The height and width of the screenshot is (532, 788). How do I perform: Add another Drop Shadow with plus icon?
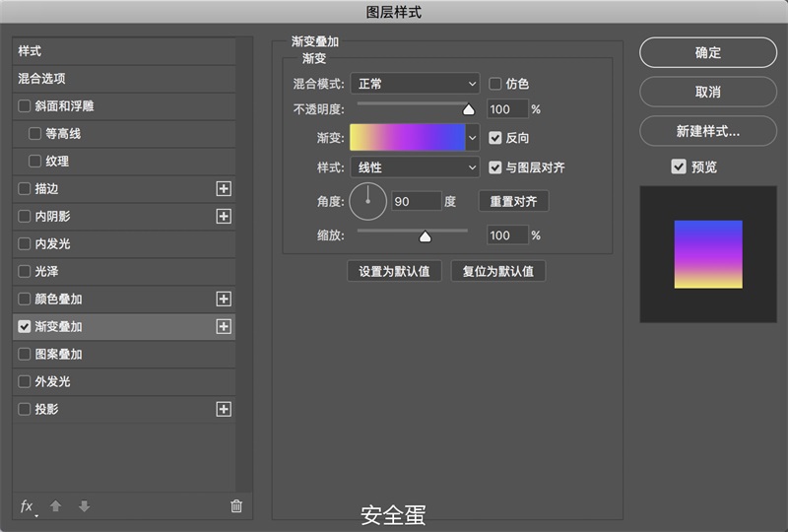tap(224, 409)
